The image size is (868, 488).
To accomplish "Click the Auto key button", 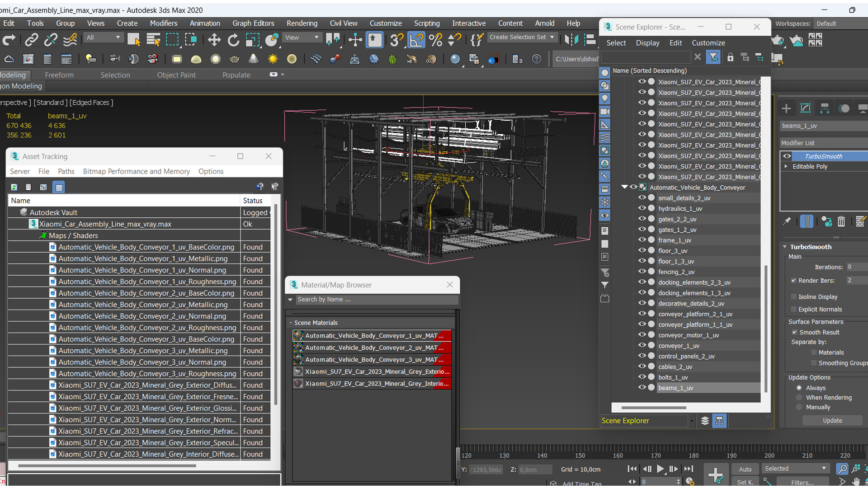I will (745, 469).
